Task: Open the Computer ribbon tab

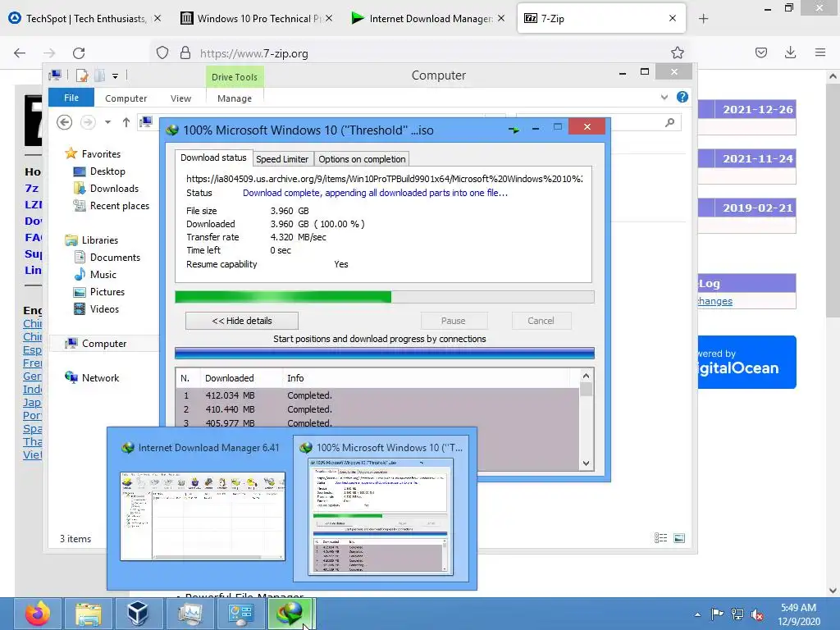Action: (126, 98)
